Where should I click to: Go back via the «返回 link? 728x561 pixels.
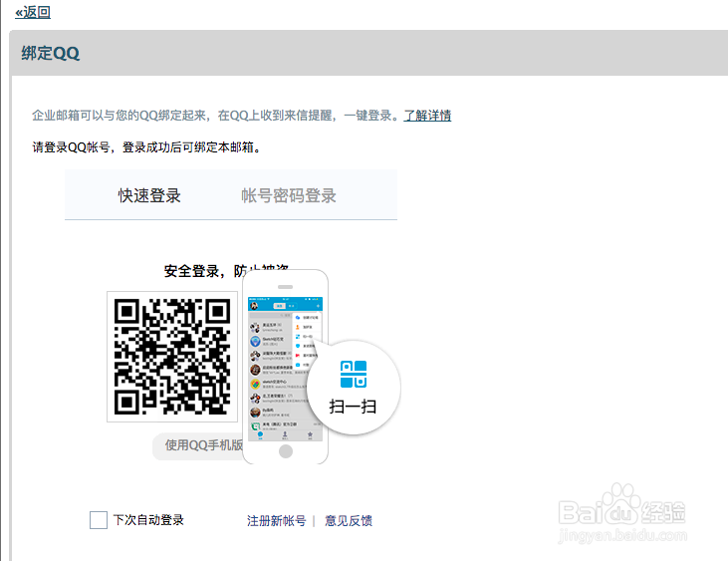tap(33, 12)
